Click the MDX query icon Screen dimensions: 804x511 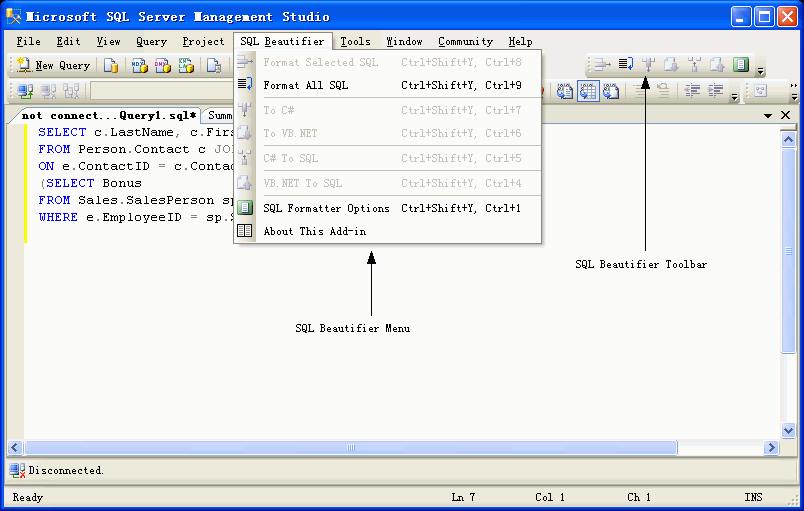[139, 66]
